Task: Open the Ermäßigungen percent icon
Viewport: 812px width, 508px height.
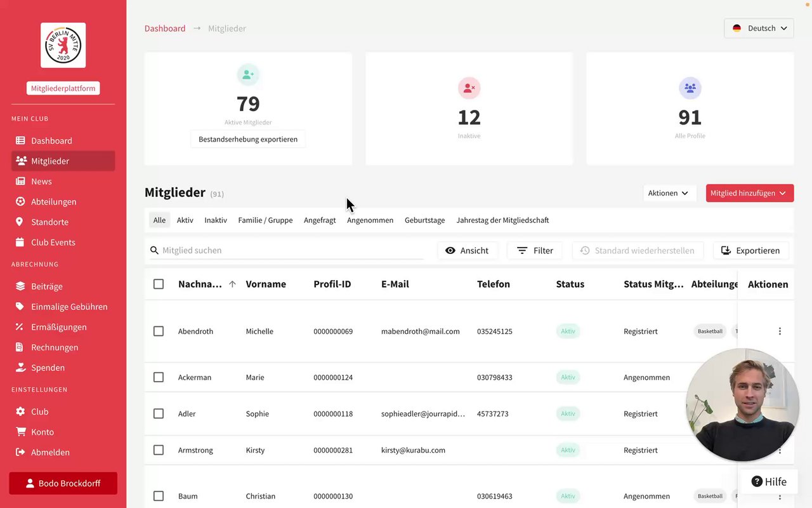Action: click(20, 326)
